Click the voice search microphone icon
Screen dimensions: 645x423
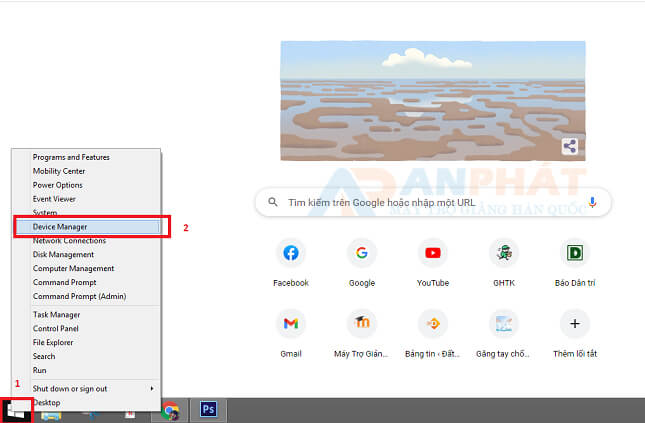click(x=592, y=202)
